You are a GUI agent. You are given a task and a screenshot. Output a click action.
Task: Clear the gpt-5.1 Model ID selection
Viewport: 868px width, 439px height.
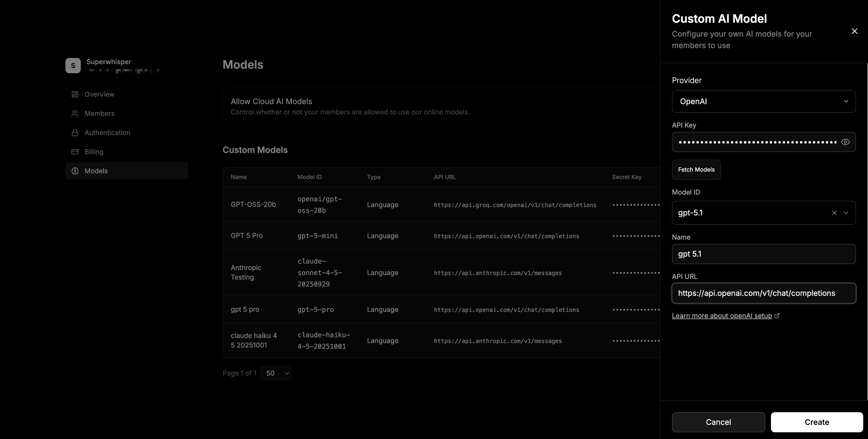point(834,213)
